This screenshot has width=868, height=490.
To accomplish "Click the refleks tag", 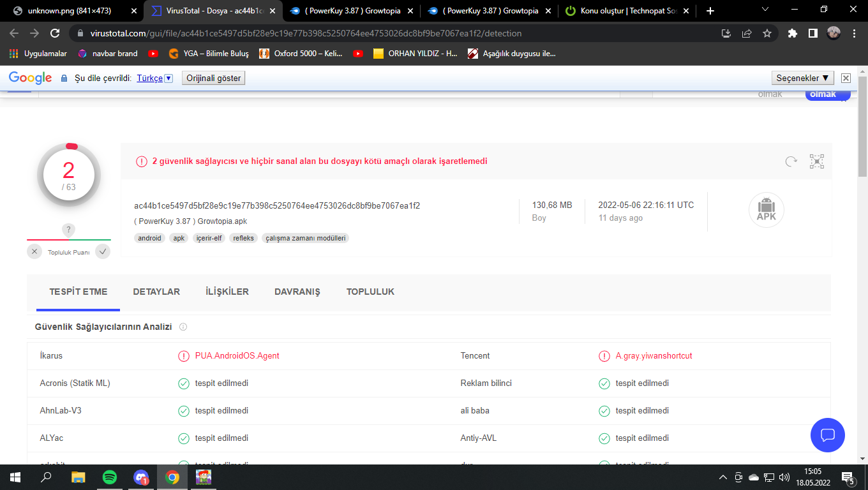I will (244, 238).
